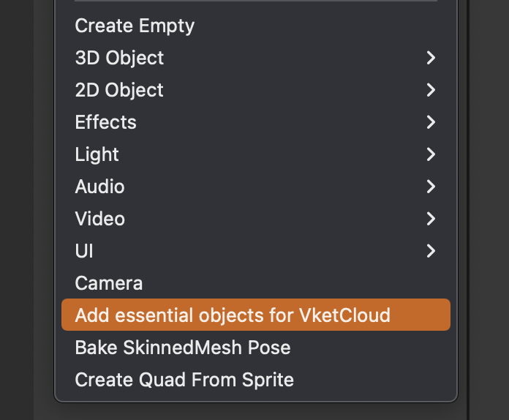Create a Camera from the menu
The image size is (509, 420).
[x=256, y=283]
